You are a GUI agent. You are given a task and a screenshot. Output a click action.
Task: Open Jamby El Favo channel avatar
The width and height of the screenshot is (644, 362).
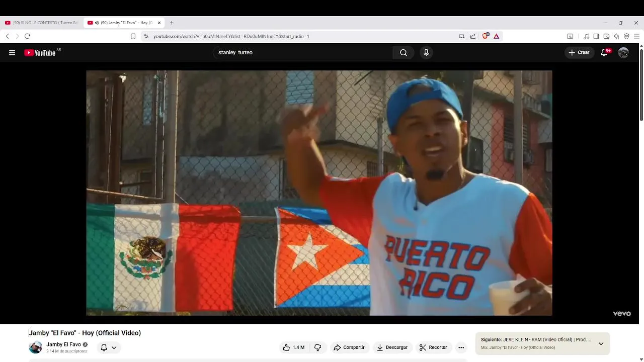pyautogui.click(x=35, y=347)
